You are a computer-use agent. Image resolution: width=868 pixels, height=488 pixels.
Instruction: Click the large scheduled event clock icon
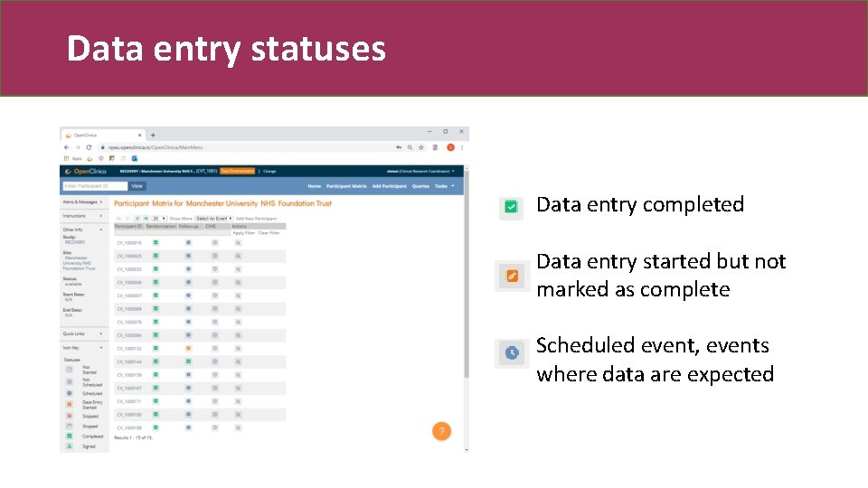[512, 352]
